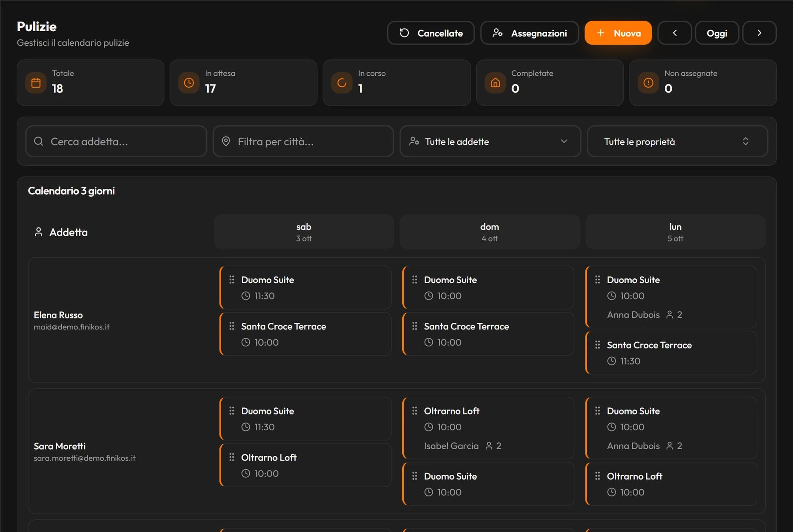Image resolution: width=793 pixels, height=532 pixels.
Task: Grab handle of Sara's Saturday Oltrarno Loft
Action: click(x=232, y=458)
